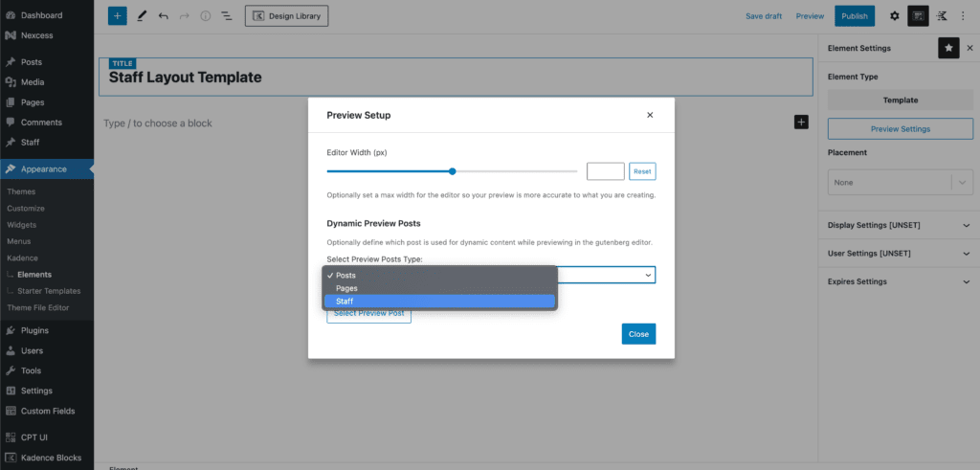Close the Element Settings sidebar
Image resolution: width=980 pixels, height=470 pixels.
970,48
